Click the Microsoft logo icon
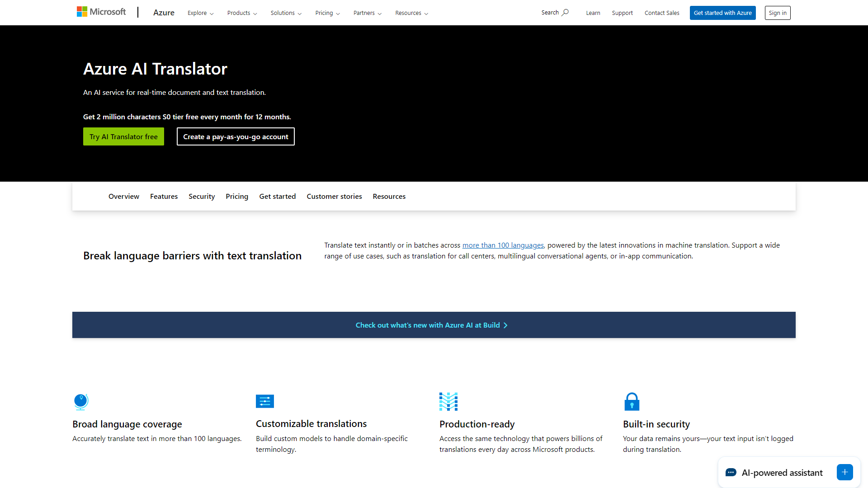 (82, 13)
